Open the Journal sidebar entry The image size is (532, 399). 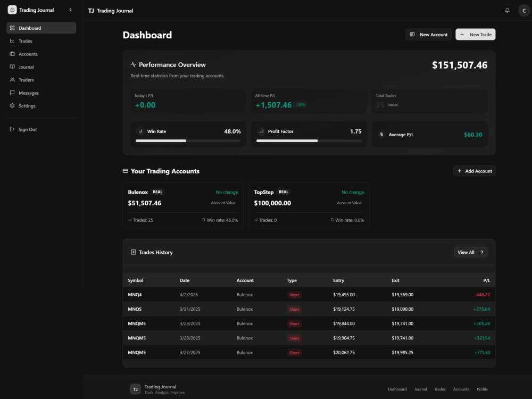(41, 67)
